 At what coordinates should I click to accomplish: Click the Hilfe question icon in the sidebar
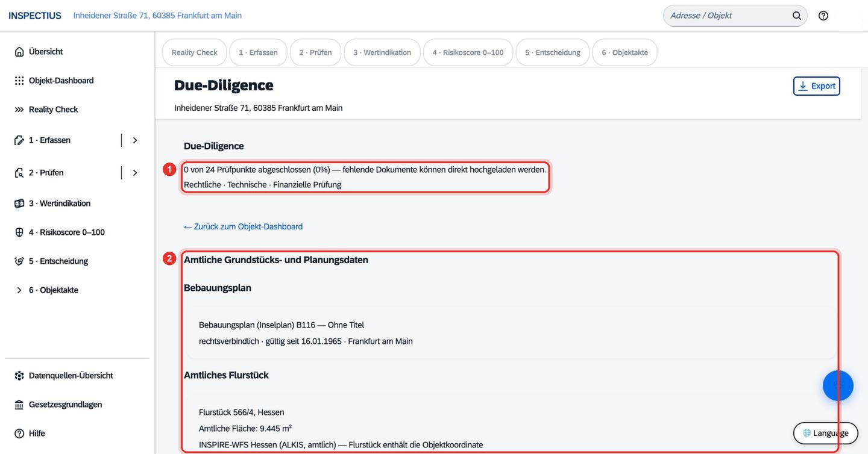pyautogui.click(x=19, y=434)
